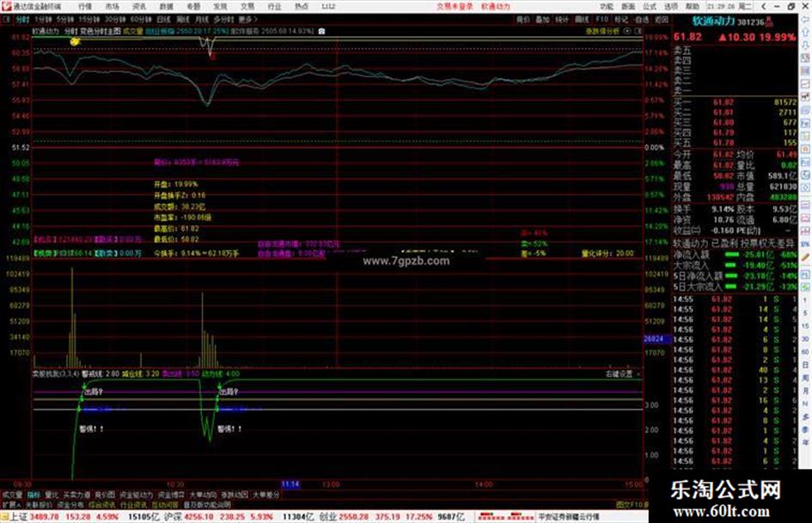Viewport: 812px width, 523px height.
Task: Open the 行业资讯 tab
Action: pos(133,504)
